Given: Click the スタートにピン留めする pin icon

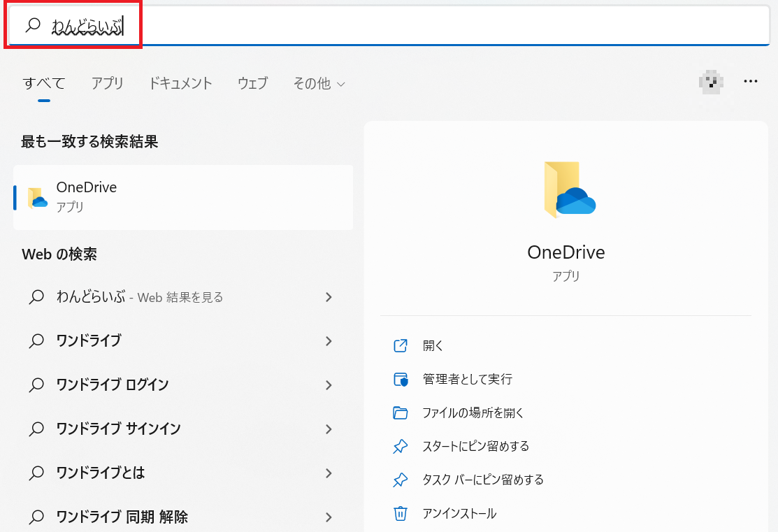Looking at the screenshot, I should [x=401, y=446].
